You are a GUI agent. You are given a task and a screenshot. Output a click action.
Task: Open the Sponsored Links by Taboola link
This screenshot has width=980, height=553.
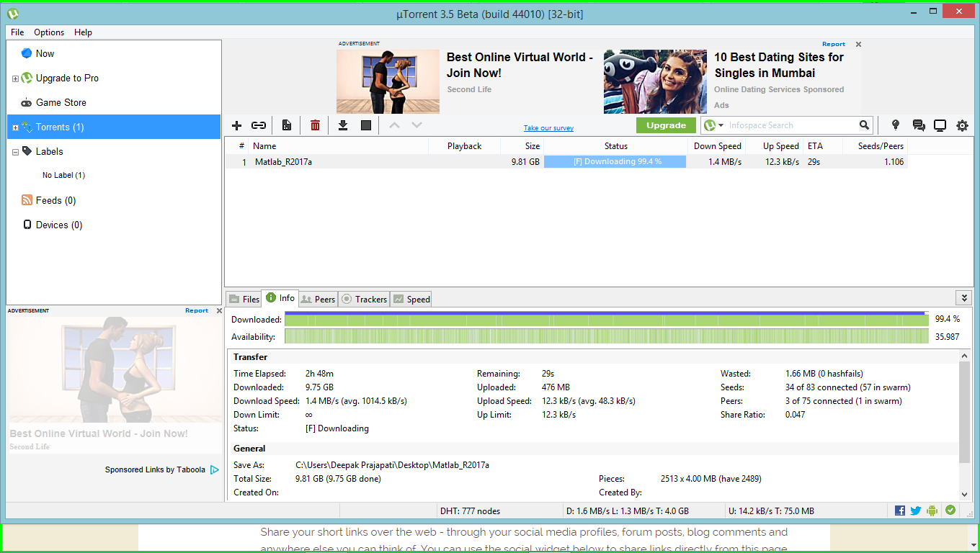pos(155,469)
